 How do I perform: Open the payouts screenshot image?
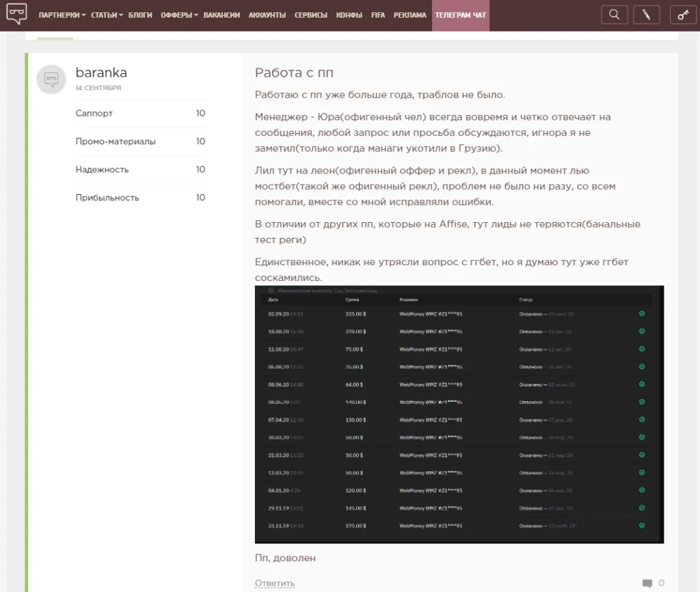459,414
